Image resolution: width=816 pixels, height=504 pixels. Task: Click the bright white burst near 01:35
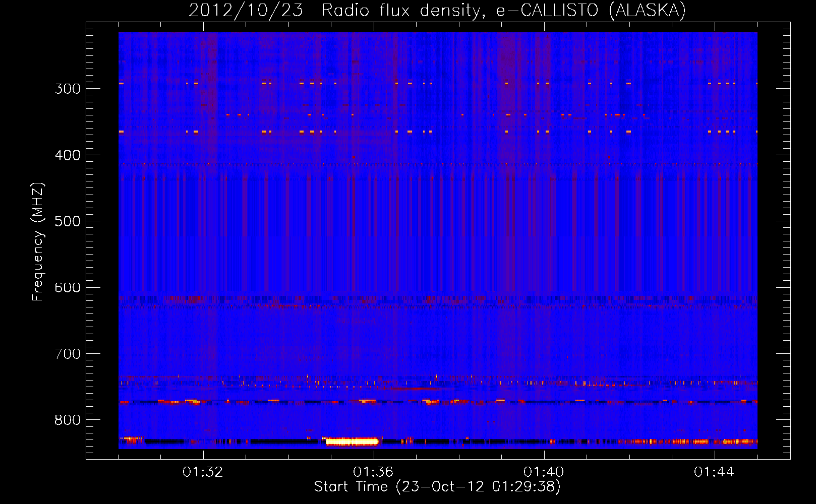click(x=352, y=442)
